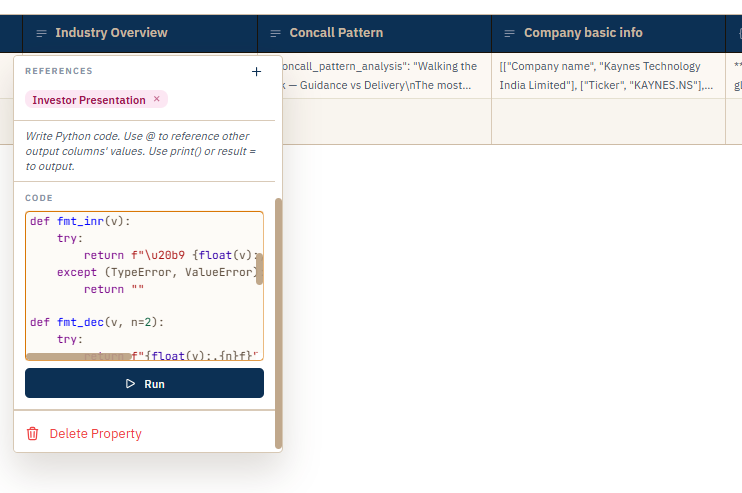Run the Python code

pos(144,383)
